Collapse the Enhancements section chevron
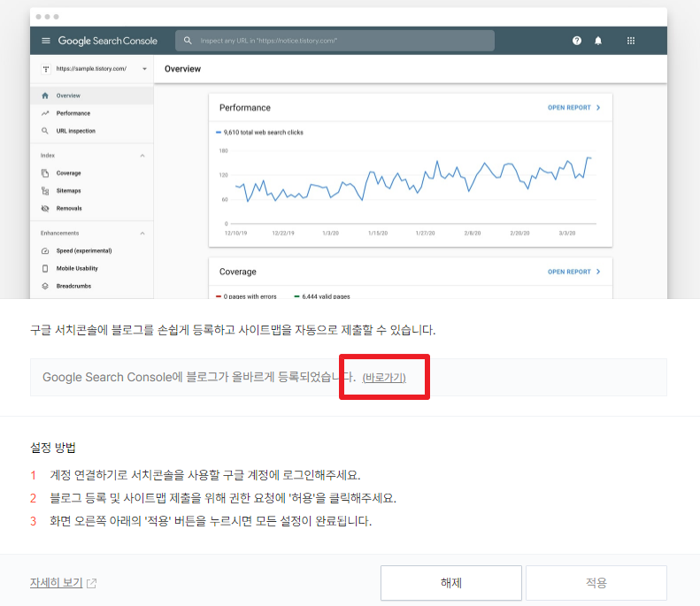 click(x=142, y=233)
